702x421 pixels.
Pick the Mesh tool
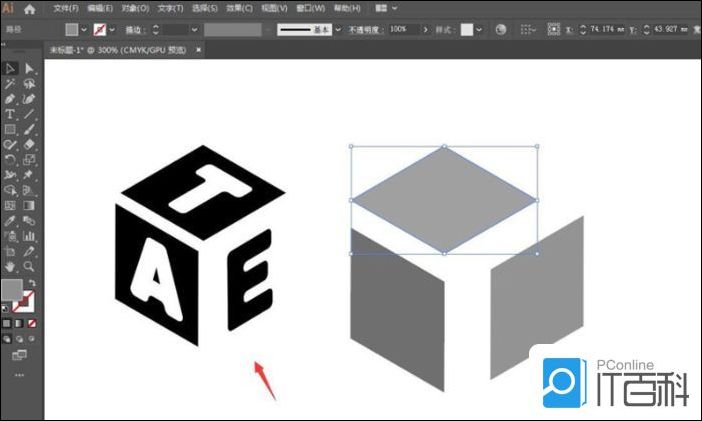pyautogui.click(x=10, y=206)
